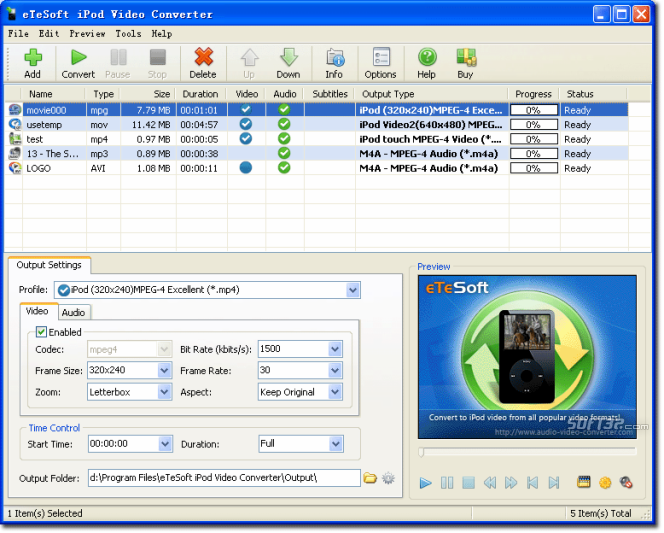Toggle the Enabled video checkbox
The width and height of the screenshot is (664, 533).
tap(41, 332)
